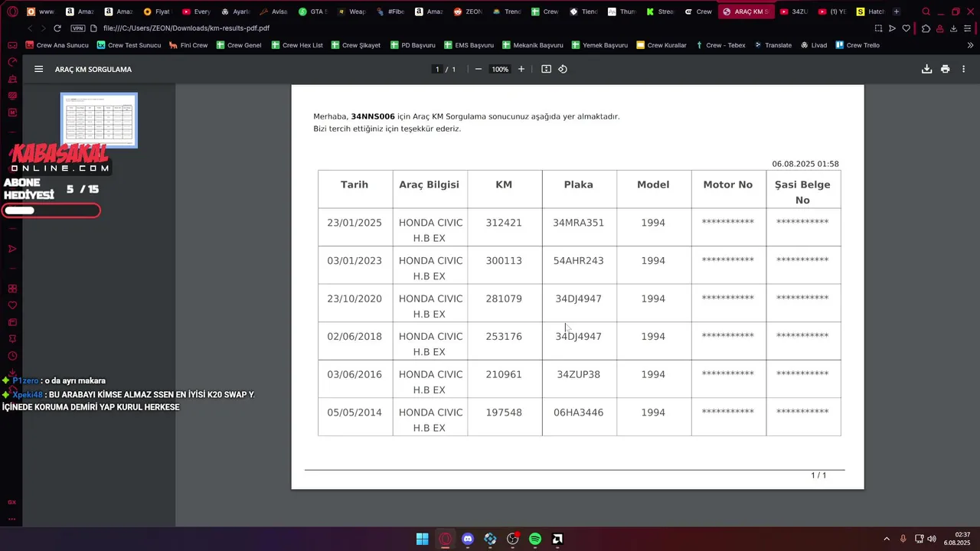Open Crew Ana Sunucu bookmark
Screen dimensions: 980x551
pos(56,45)
